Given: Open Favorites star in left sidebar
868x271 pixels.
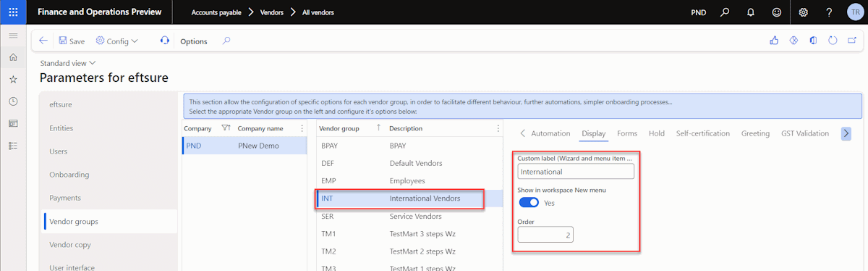Looking at the screenshot, I should click(13, 80).
